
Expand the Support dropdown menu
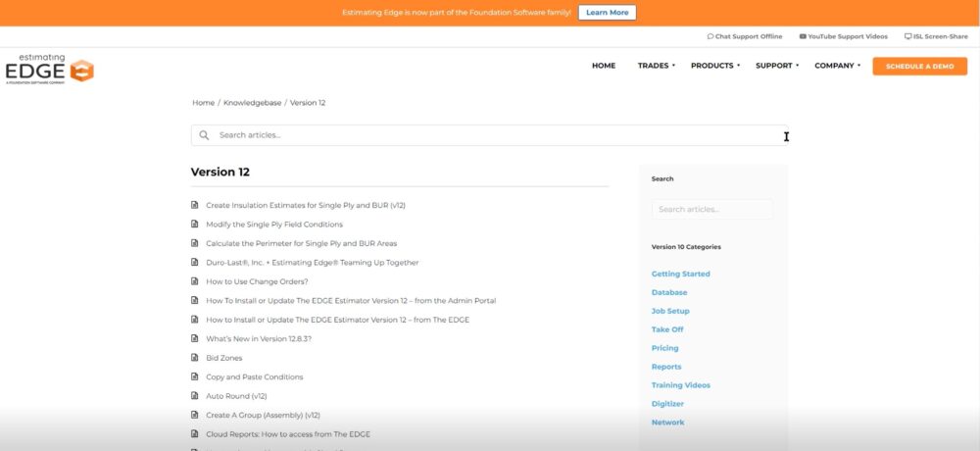tap(777, 66)
